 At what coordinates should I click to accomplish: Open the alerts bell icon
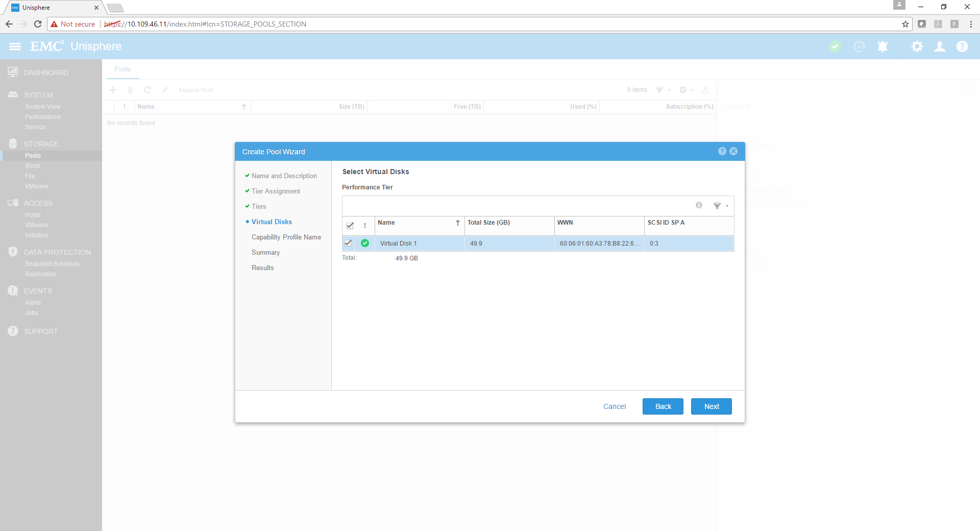[883, 46]
